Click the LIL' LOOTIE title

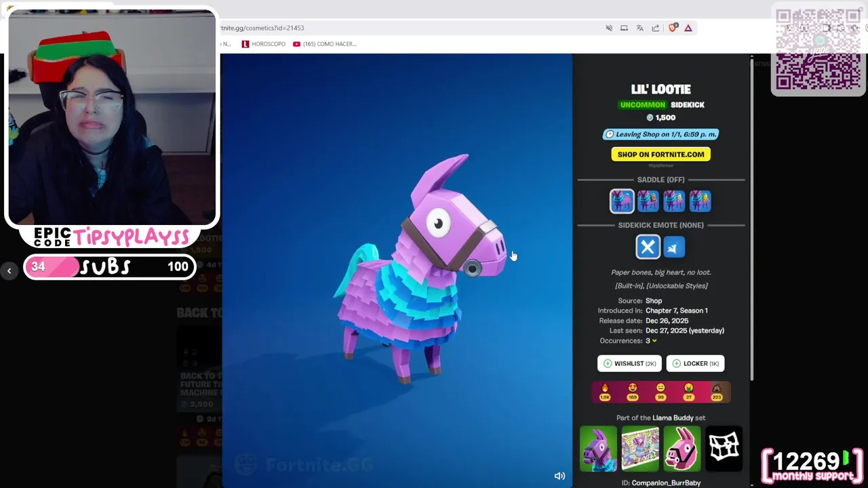click(x=660, y=89)
